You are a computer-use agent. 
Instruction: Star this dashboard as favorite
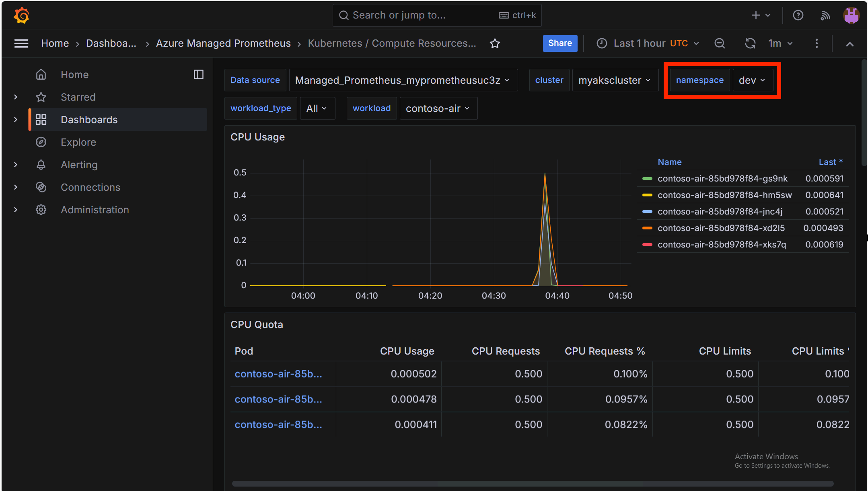tap(495, 43)
